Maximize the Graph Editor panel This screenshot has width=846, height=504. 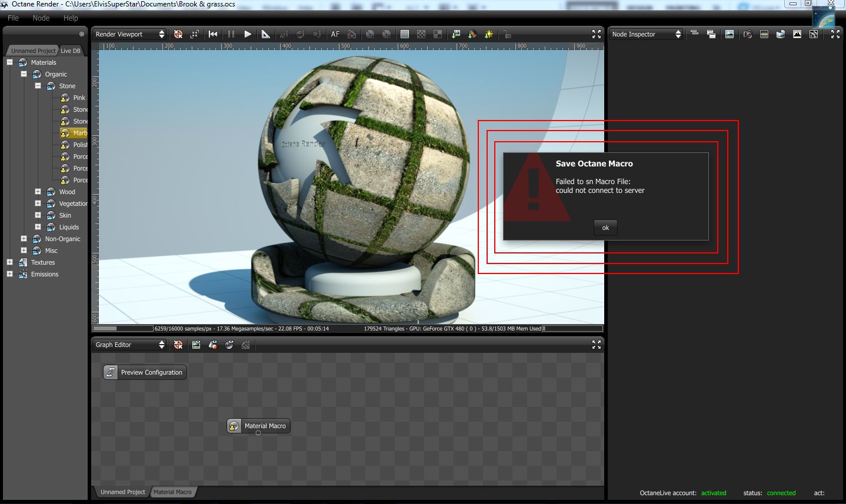pos(597,345)
